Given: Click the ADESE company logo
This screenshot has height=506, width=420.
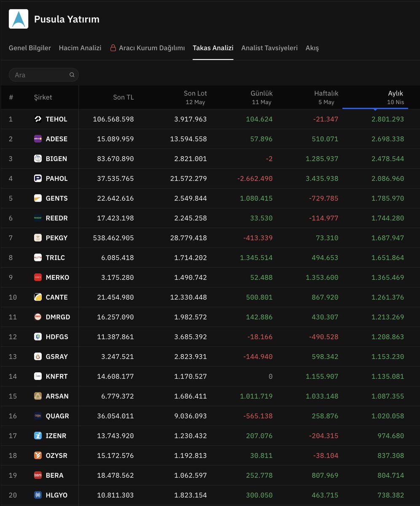Looking at the screenshot, I should 38,139.
